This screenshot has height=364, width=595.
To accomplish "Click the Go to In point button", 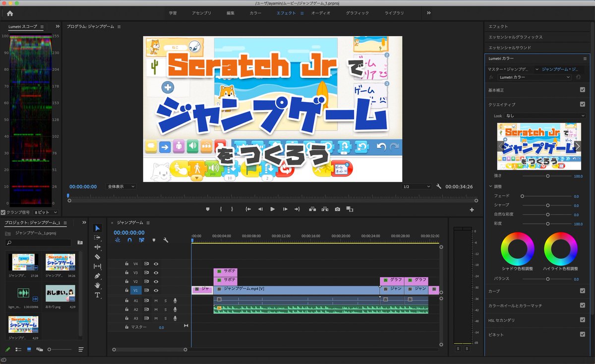I will pos(248,209).
